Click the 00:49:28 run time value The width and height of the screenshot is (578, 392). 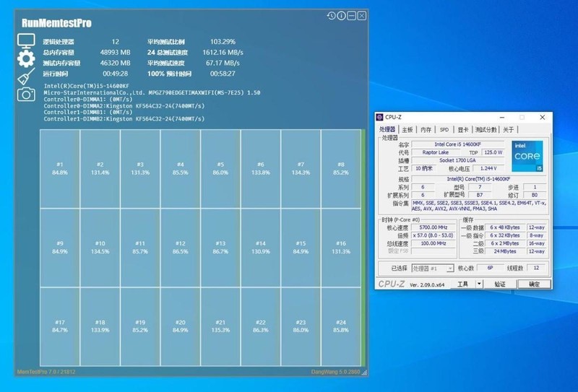coord(116,74)
